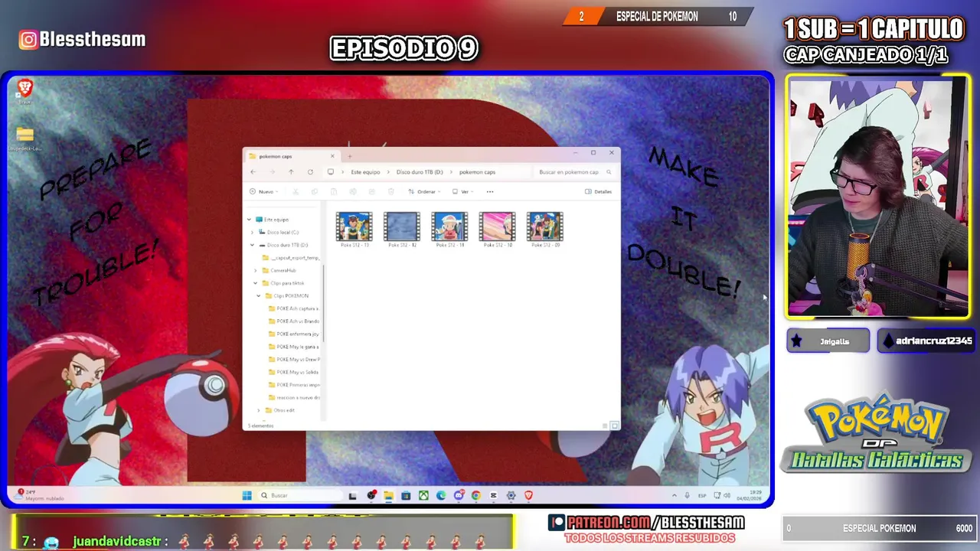Open File Explorer from the taskbar
Image resolution: width=980 pixels, height=551 pixels.
389,495
